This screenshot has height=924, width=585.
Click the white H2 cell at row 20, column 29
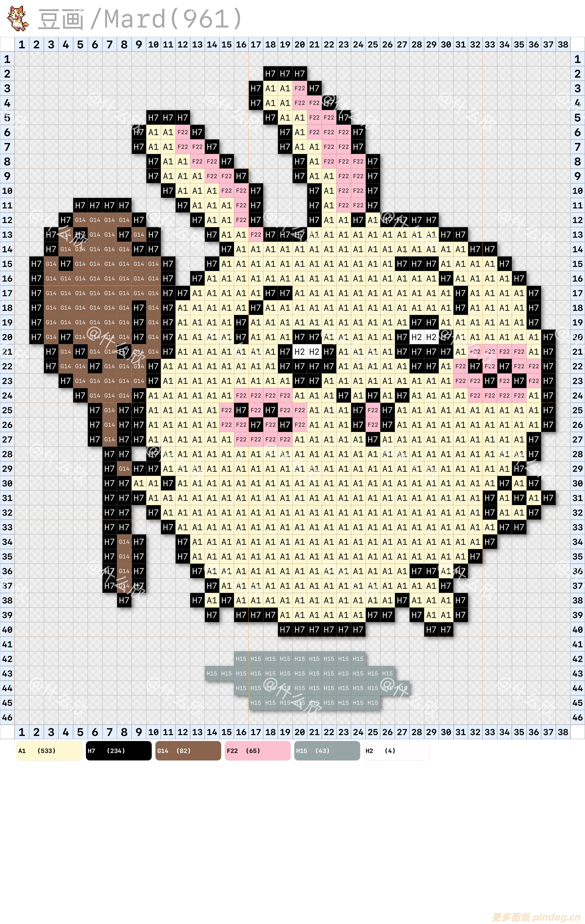(x=431, y=337)
